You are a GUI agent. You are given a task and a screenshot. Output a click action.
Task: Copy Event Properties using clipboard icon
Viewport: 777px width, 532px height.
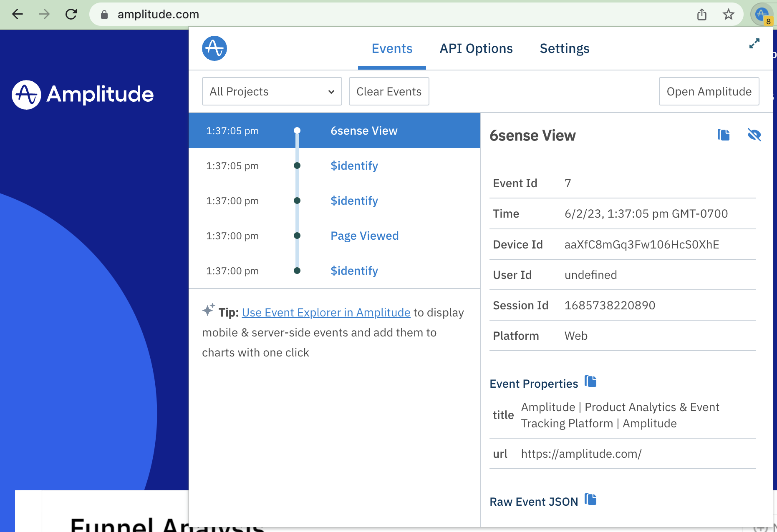point(590,381)
